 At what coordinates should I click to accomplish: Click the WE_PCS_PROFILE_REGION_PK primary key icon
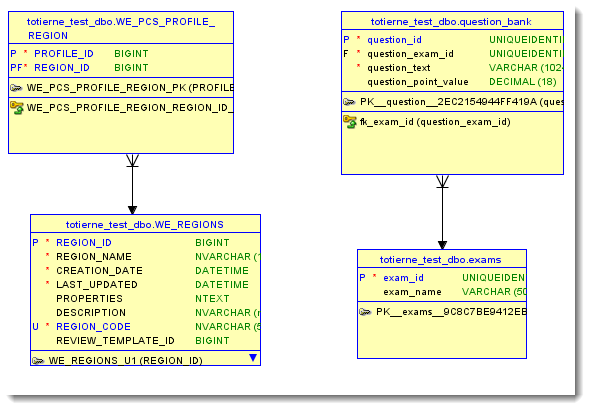pyautogui.click(x=16, y=88)
